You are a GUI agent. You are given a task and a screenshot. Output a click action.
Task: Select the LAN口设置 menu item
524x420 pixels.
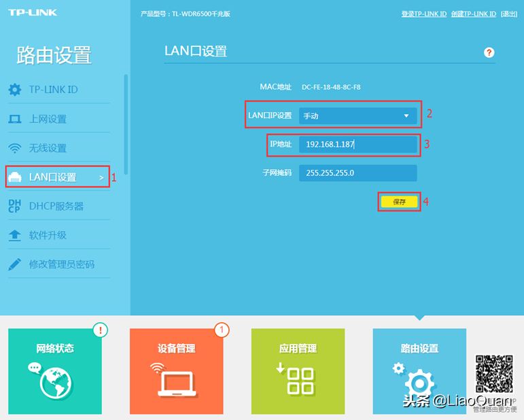58,177
